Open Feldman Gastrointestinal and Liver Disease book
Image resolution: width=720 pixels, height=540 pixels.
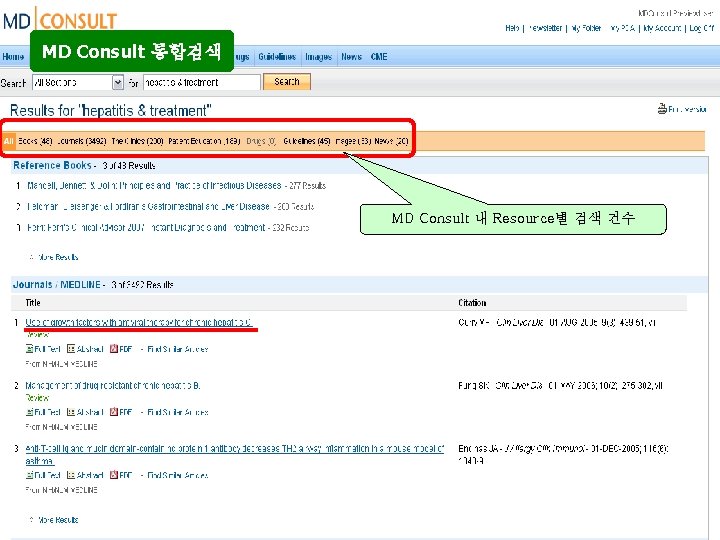pyautogui.click(x=148, y=207)
